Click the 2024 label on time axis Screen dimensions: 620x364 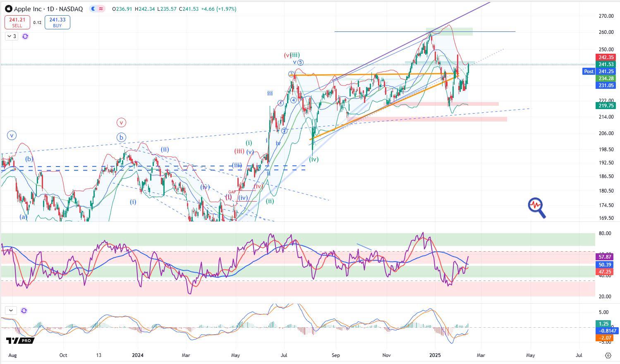click(138, 355)
